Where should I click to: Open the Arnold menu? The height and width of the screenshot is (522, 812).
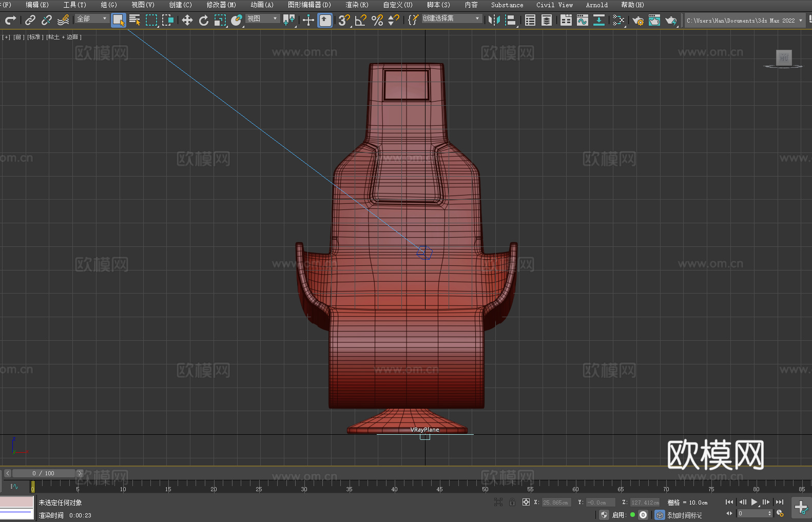point(596,5)
